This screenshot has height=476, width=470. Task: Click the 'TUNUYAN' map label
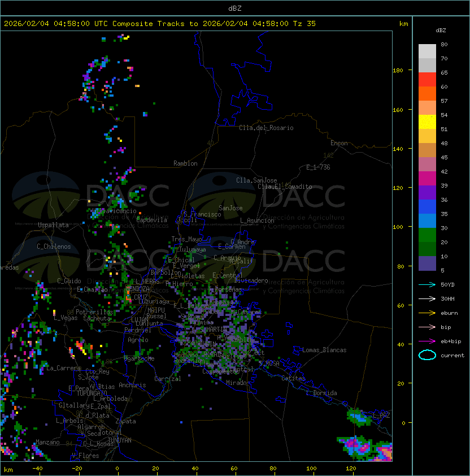pos(120,440)
